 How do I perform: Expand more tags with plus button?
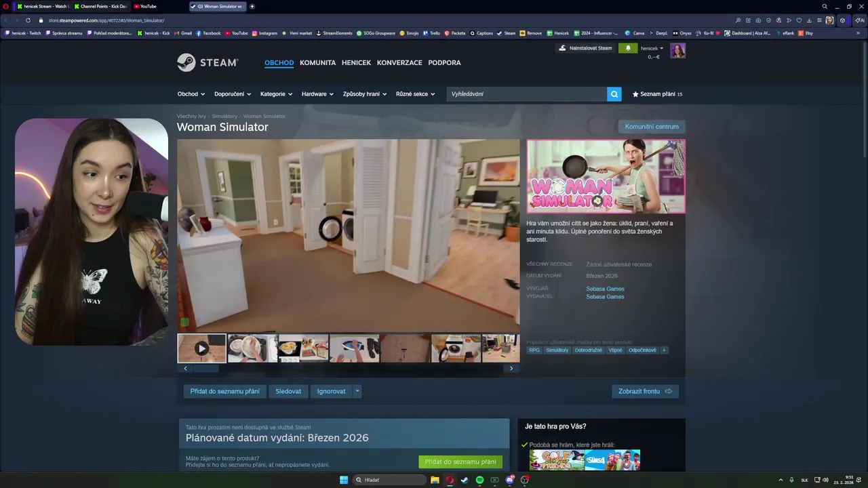point(664,350)
